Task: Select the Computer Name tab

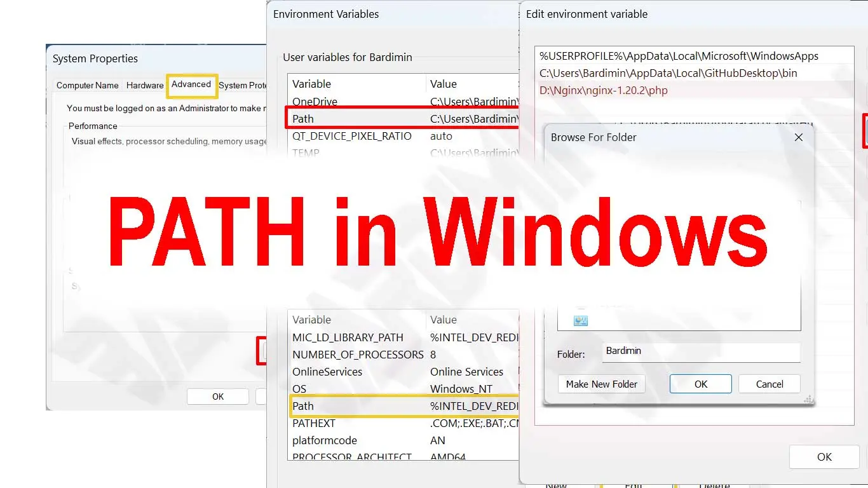Action: coord(88,85)
